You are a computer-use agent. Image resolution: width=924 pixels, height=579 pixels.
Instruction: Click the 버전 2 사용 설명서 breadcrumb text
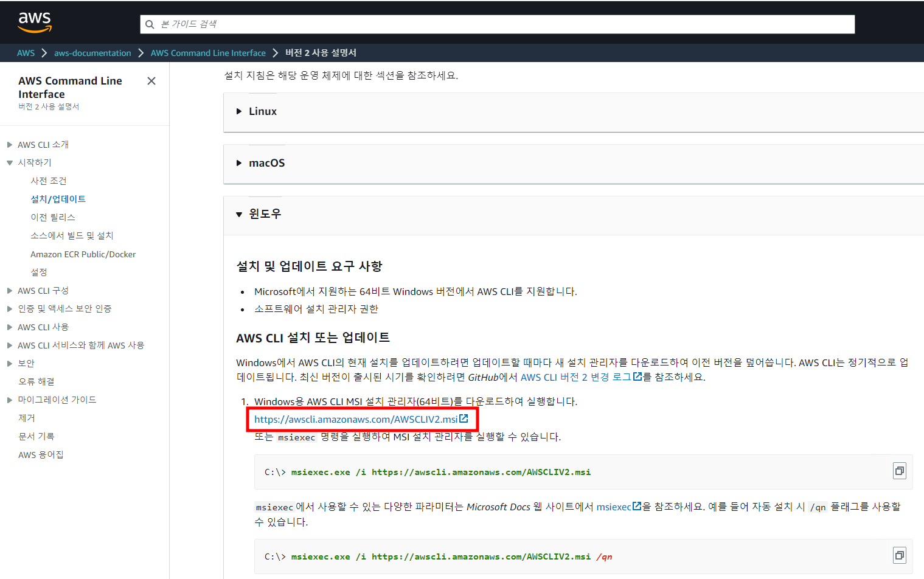coord(321,53)
